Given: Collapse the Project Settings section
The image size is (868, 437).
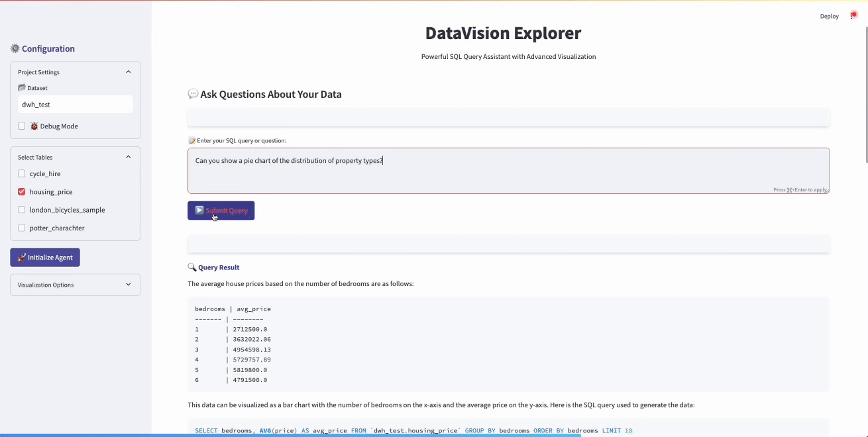Looking at the screenshot, I should (129, 72).
